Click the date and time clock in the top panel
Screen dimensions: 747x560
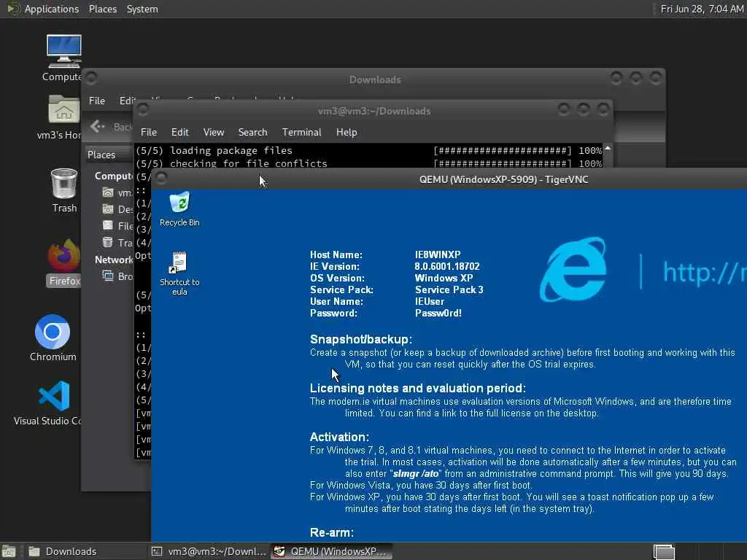703,9
